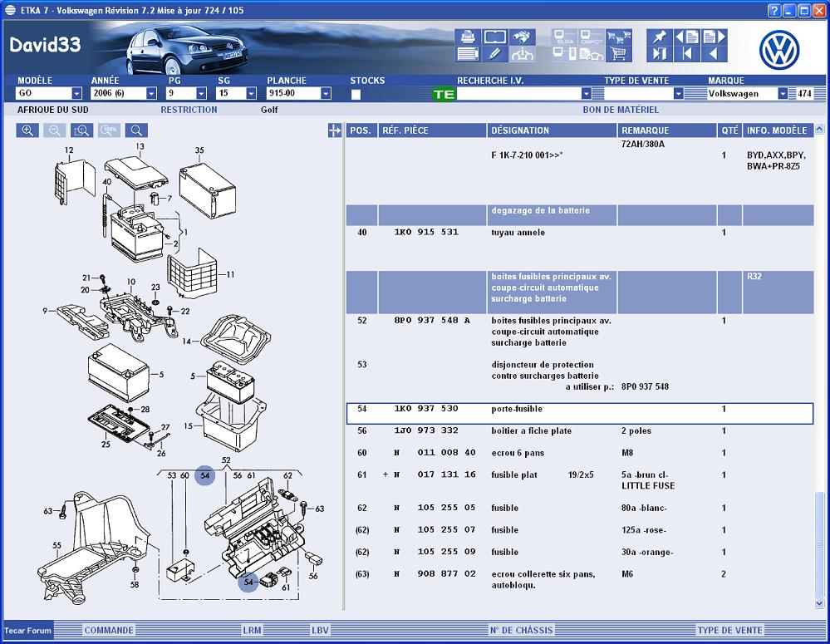
Task: Click the COMMANDE tab at bottom
Action: tap(108, 631)
